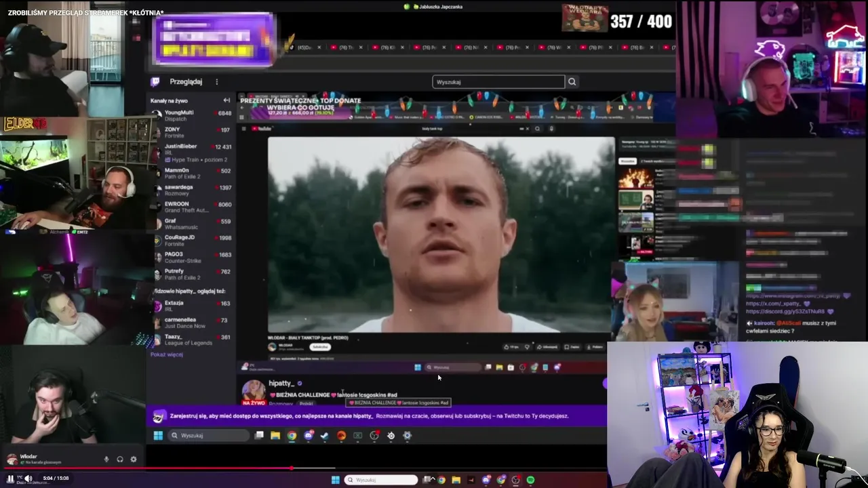Open Chrome on the bottom taskbar
The image size is (868, 488).
(x=441, y=480)
